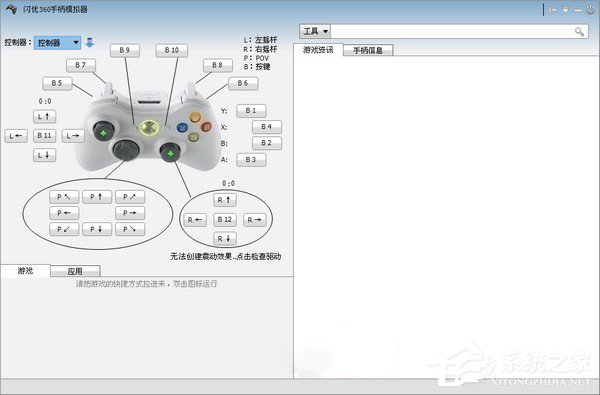Click the right analog stick on controller image
The height and width of the screenshot is (395, 600).
pos(170,152)
